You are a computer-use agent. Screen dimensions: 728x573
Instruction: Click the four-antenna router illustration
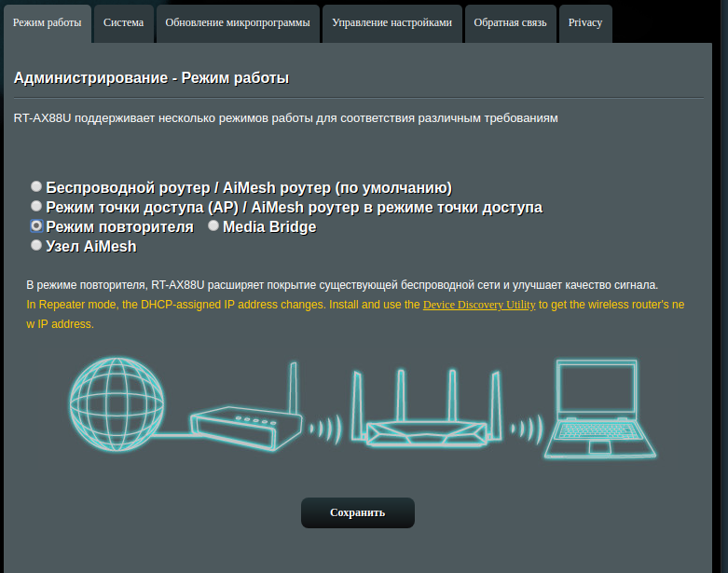427,408
